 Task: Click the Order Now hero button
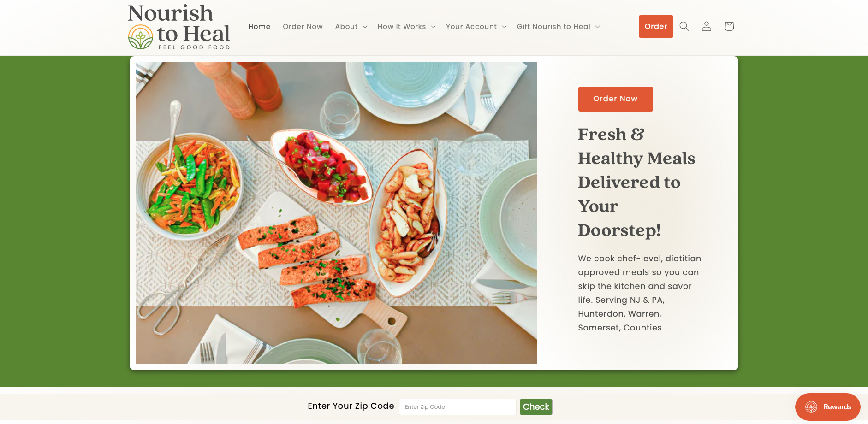(615, 99)
